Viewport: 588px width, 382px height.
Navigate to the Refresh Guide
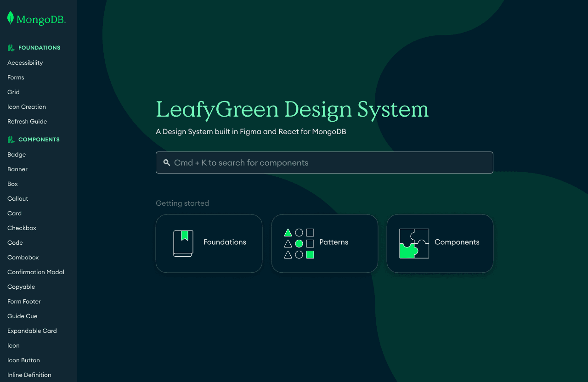27,121
